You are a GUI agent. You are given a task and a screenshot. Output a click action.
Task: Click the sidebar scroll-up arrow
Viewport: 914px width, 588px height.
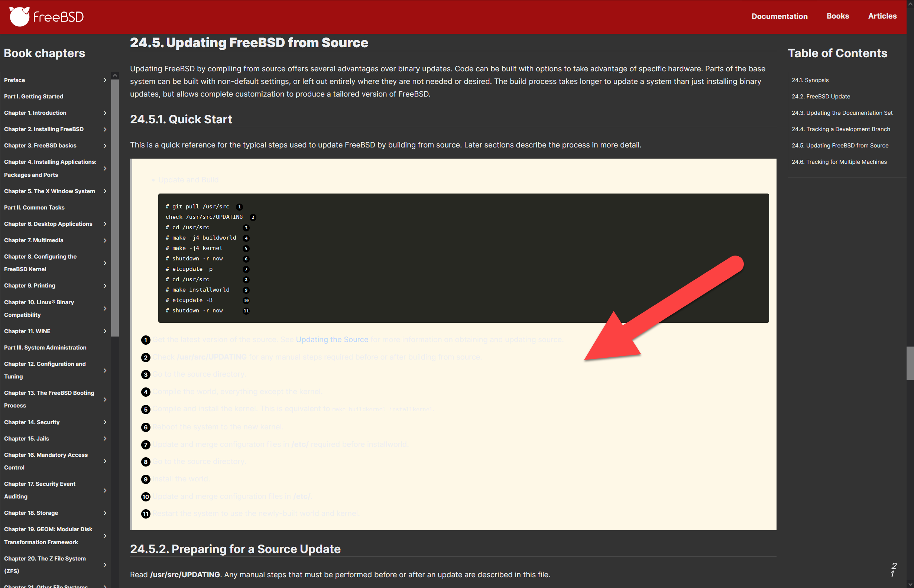114,76
